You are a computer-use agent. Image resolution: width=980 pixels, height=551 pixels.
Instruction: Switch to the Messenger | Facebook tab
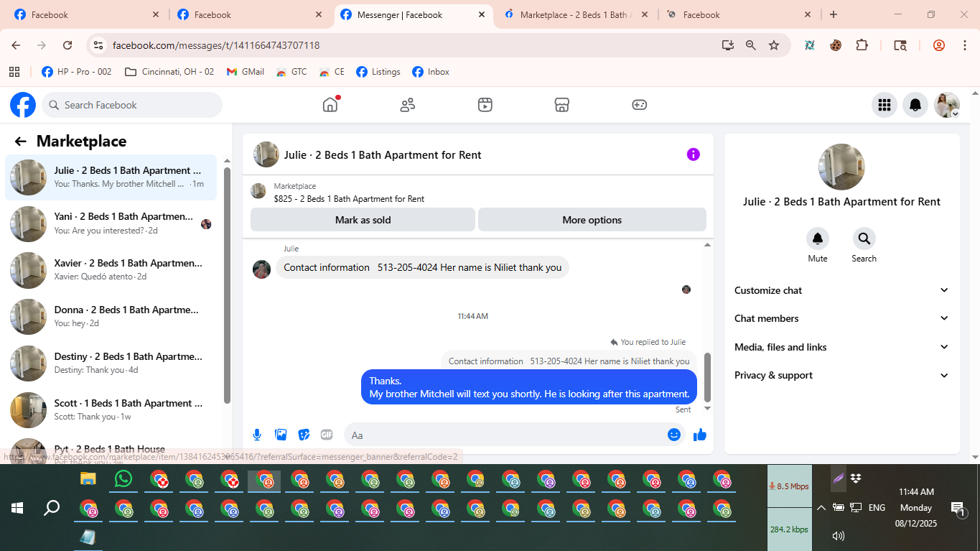click(412, 14)
